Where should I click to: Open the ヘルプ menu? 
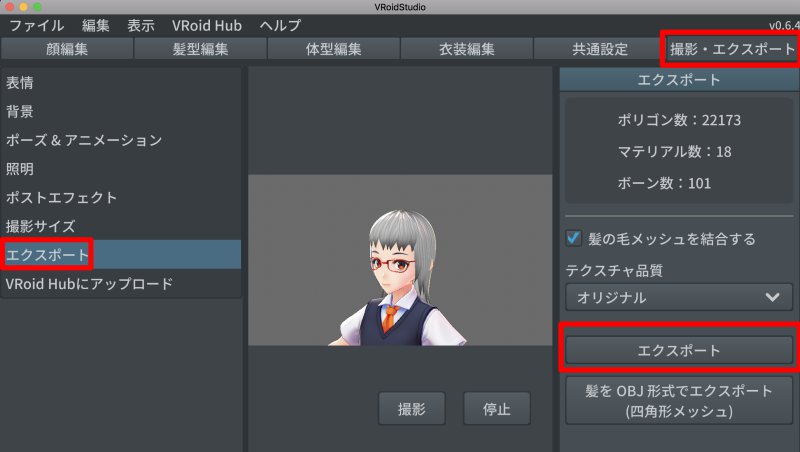point(280,26)
